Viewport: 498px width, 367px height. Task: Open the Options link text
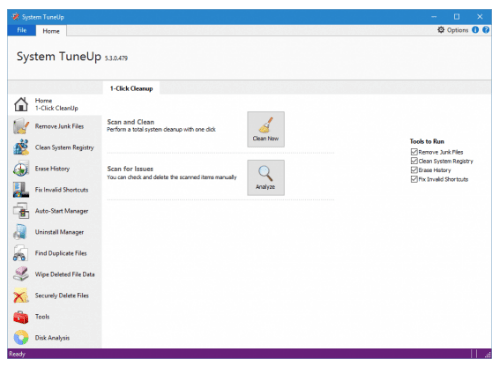pos(457,30)
